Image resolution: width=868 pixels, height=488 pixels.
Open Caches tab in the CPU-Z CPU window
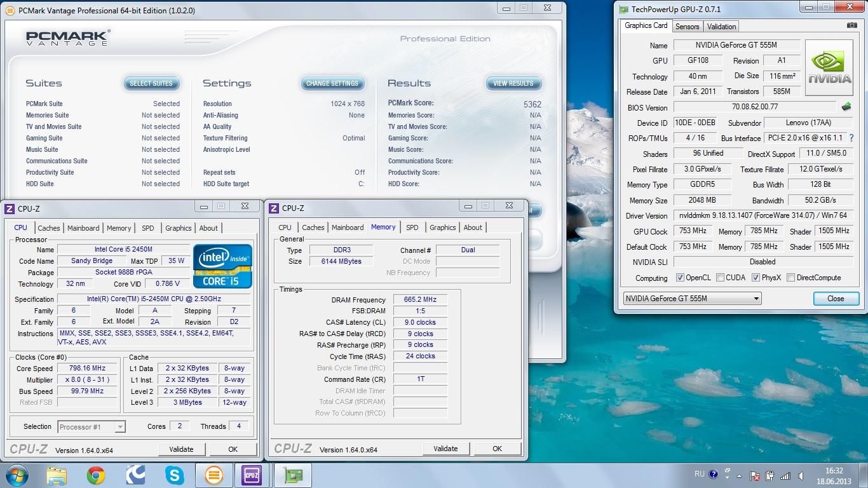point(48,228)
